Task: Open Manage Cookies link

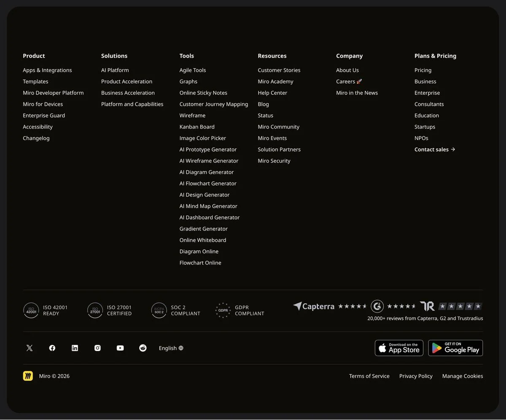Action: coord(463,376)
